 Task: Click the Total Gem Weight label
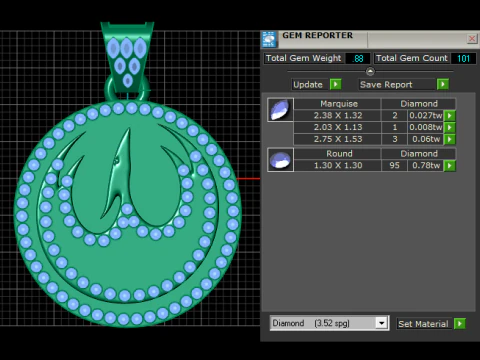point(303,58)
